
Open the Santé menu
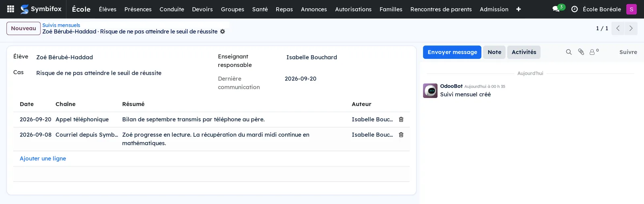(260, 9)
